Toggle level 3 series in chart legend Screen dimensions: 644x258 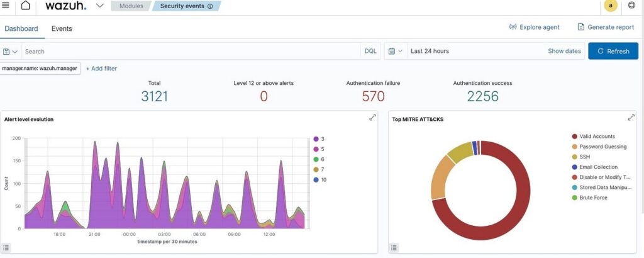point(322,139)
